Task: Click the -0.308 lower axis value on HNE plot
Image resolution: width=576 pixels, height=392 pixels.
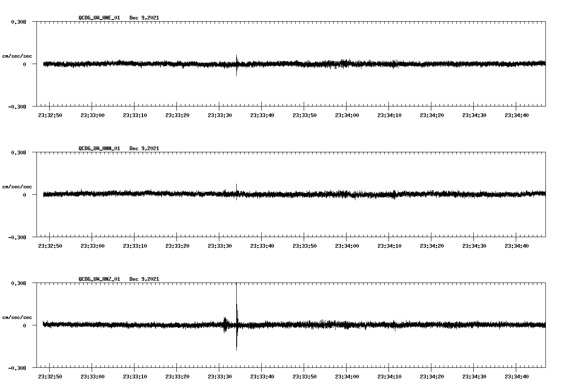Action: pos(17,106)
